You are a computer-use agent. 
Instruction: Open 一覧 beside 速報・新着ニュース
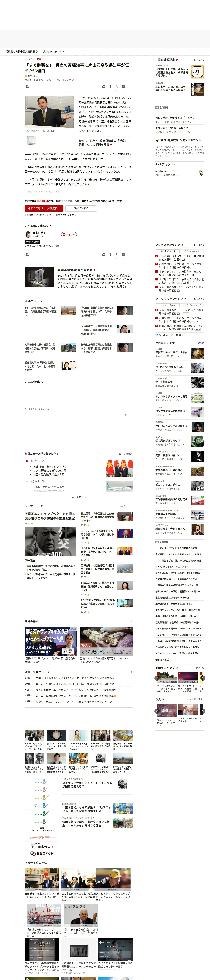pos(130,673)
